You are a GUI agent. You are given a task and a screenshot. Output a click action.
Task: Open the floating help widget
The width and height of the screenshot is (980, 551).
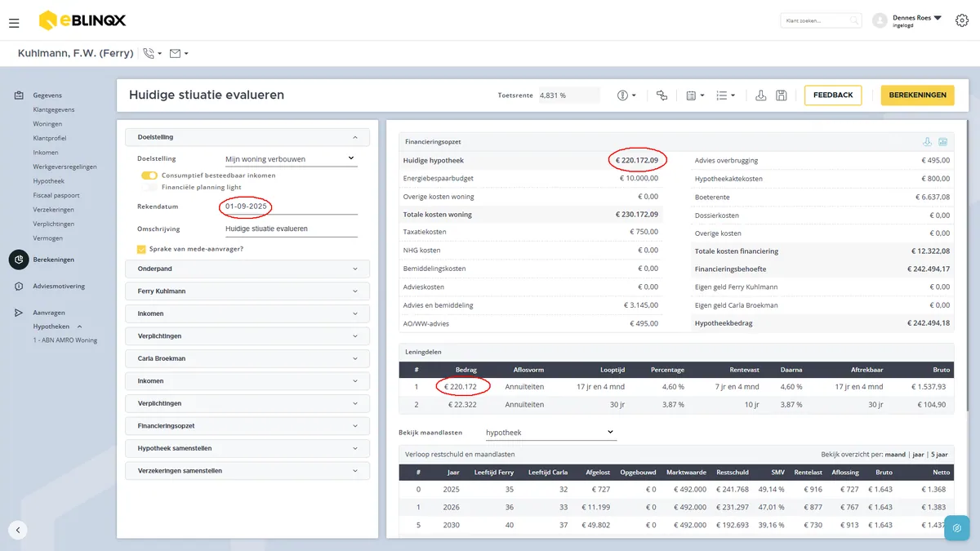tap(957, 528)
